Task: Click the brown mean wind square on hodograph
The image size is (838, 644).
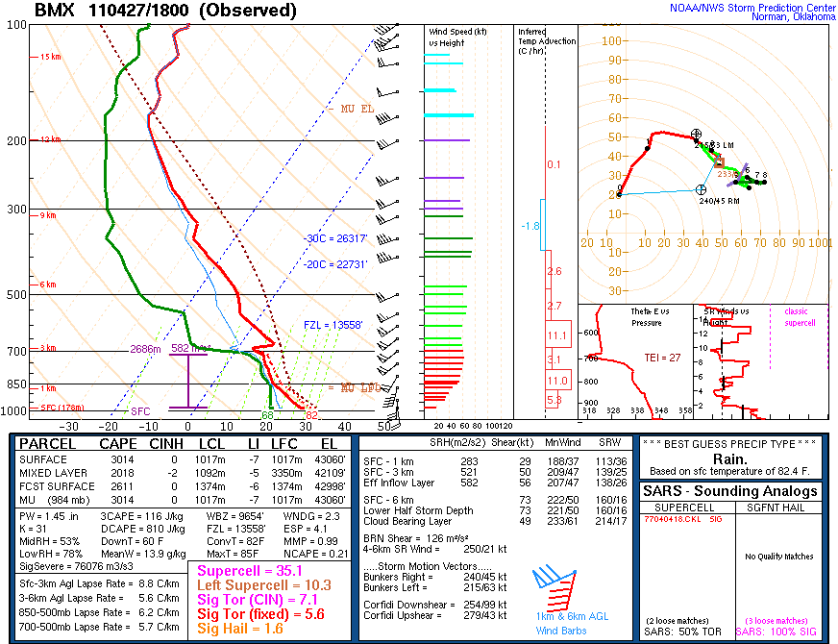Action: click(x=718, y=163)
